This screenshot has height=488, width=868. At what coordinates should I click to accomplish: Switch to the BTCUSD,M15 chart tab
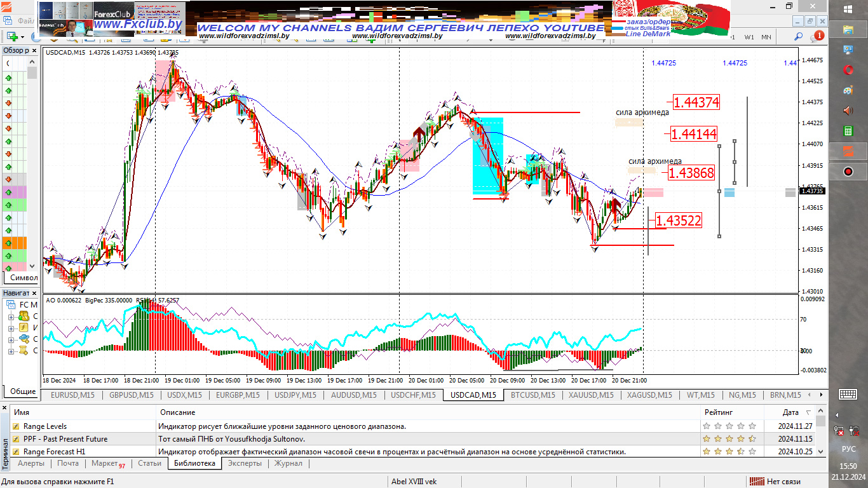pos(533,395)
